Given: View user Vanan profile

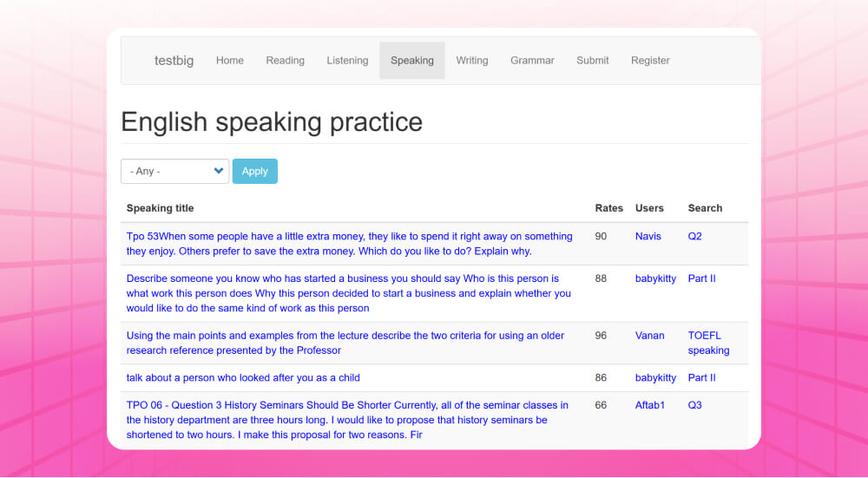Looking at the screenshot, I should pyautogui.click(x=649, y=336).
